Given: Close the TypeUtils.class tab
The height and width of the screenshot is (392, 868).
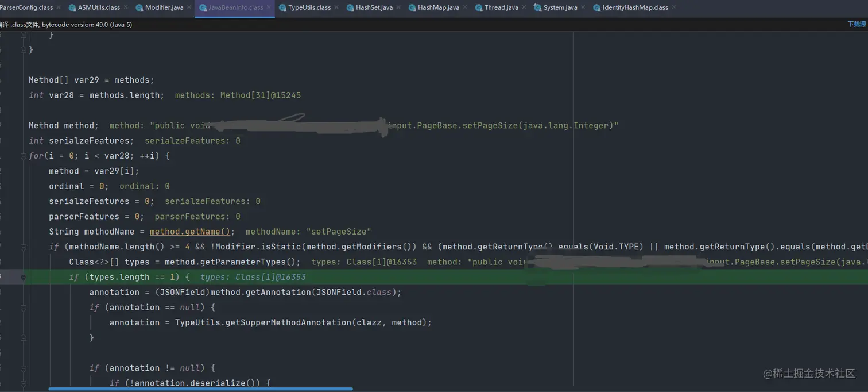Looking at the screenshot, I should tap(338, 7).
